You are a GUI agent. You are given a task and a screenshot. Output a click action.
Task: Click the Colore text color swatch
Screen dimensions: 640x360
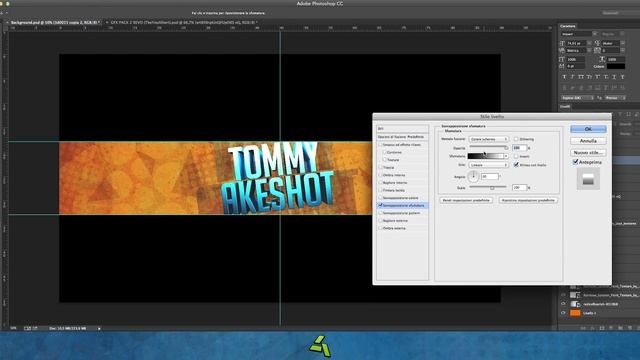click(x=616, y=66)
